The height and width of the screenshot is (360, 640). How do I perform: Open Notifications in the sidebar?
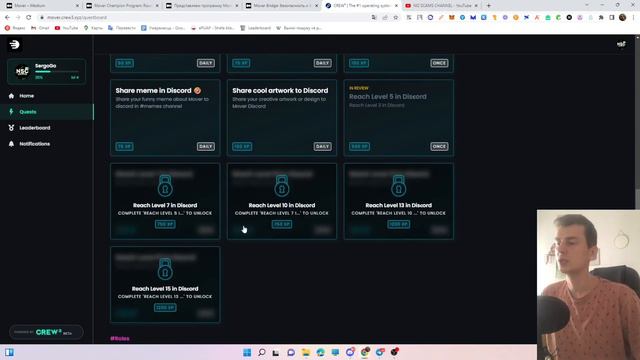click(x=47, y=144)
